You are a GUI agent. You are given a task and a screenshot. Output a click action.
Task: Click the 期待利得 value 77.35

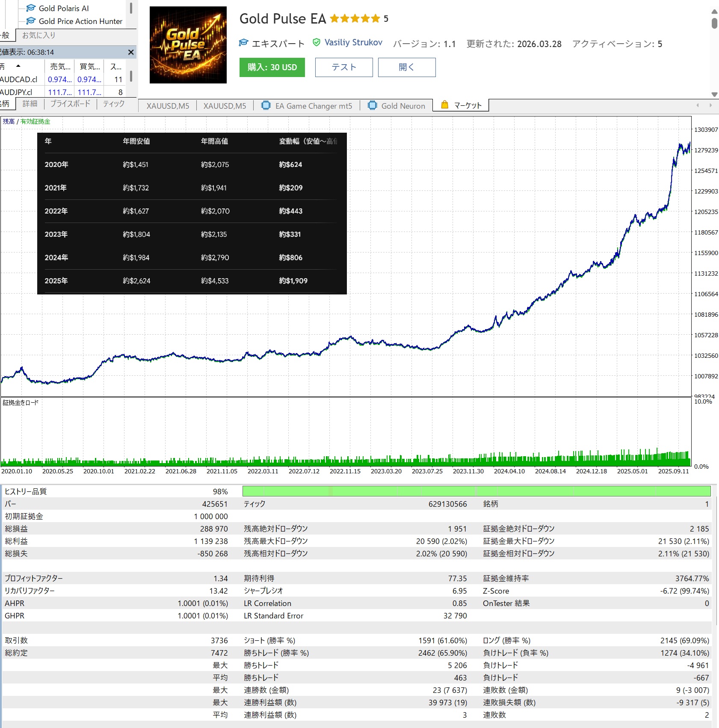pos(458,578)
